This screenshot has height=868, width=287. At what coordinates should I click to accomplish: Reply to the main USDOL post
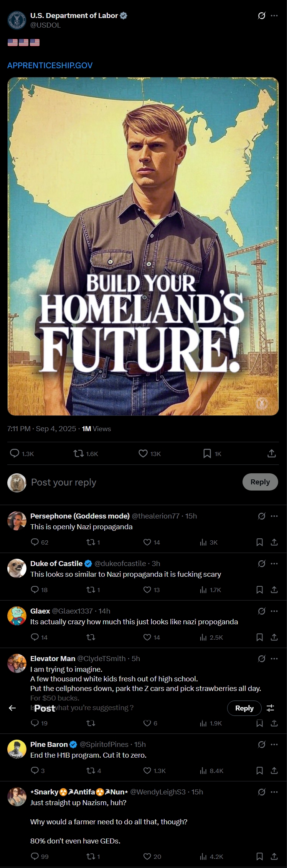(15, 454)
